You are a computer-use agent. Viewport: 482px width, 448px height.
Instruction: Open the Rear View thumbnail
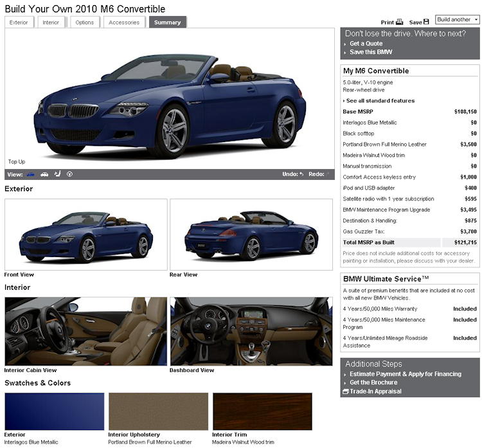[251, 235]
